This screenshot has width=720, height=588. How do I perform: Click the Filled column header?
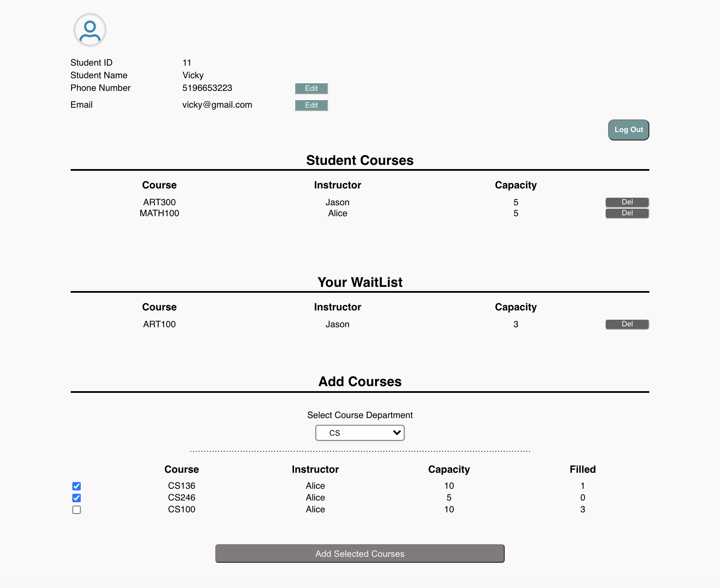coord(583,469)
